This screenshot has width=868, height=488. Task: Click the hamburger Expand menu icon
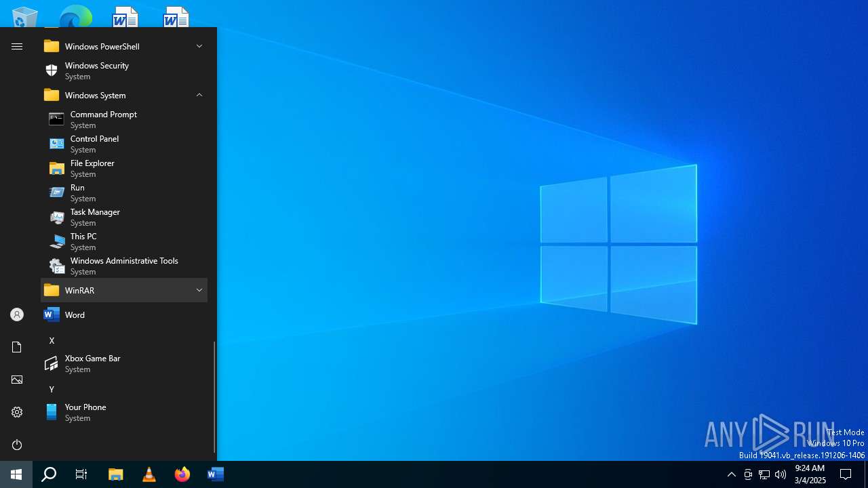17,46
